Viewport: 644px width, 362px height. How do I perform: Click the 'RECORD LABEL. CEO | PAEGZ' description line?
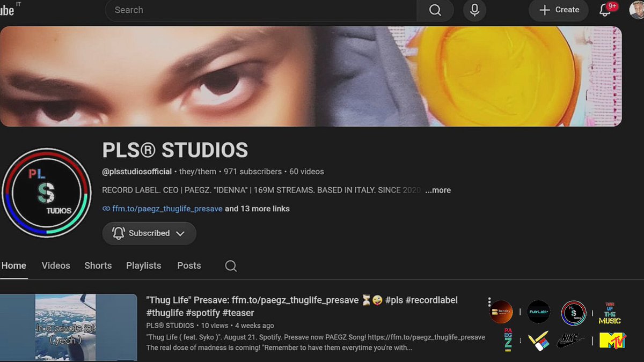tap(262, 190)
